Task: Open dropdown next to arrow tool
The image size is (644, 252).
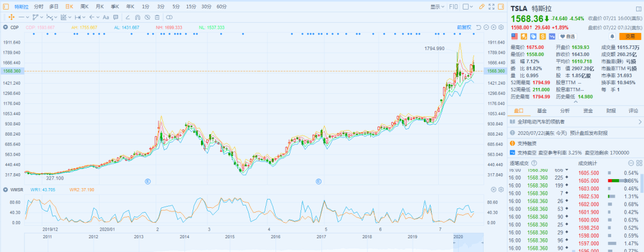Action: [98, 17]
